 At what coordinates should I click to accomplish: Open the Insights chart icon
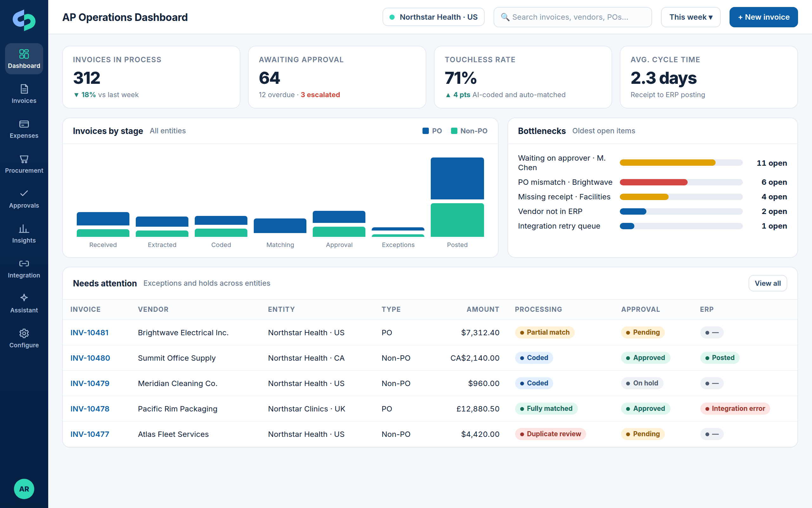(24, 229)
